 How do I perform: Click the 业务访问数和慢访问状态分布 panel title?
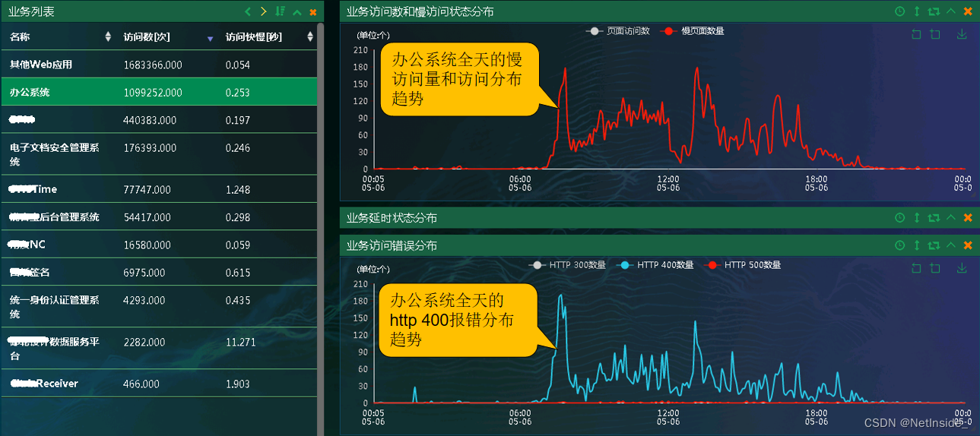(420, 11)
